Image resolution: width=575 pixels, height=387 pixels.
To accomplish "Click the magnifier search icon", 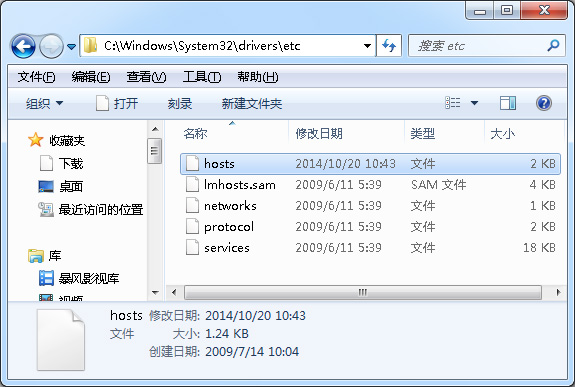I will click(x=553, y=45).
